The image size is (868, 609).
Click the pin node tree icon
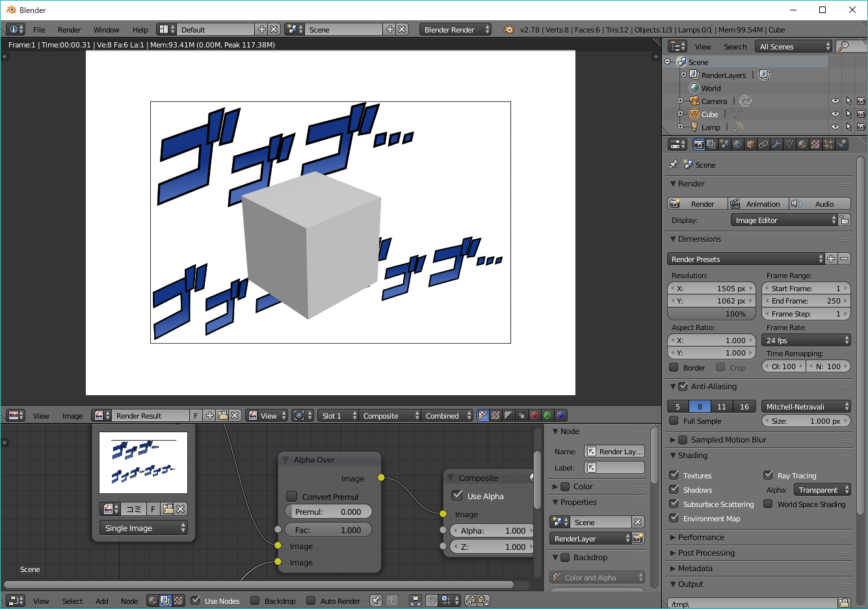tap(376, 601)
